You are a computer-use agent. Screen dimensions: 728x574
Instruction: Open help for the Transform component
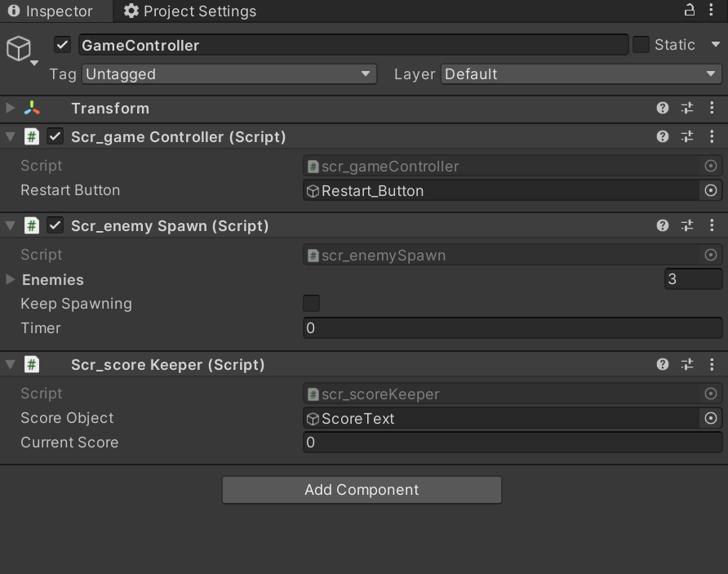663,109
